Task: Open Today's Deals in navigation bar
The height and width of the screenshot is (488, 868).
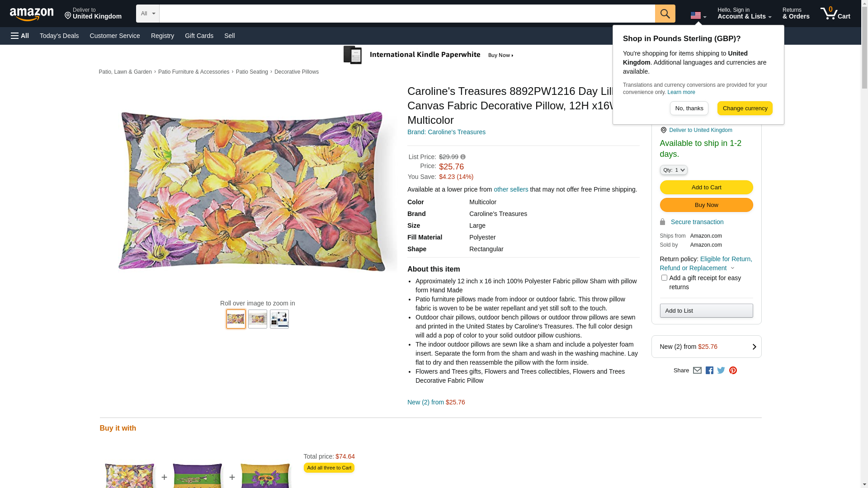Action: [x=59, y=36]
